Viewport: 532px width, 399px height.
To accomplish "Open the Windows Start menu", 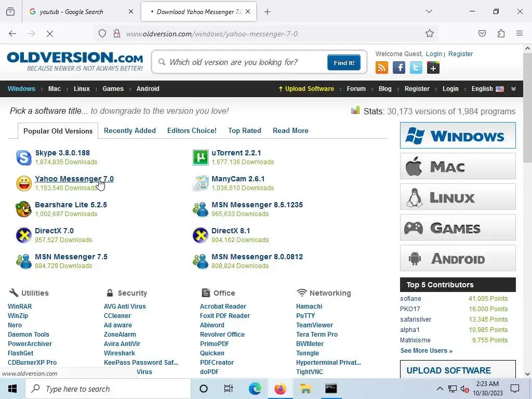I will [x=12, y=389].
